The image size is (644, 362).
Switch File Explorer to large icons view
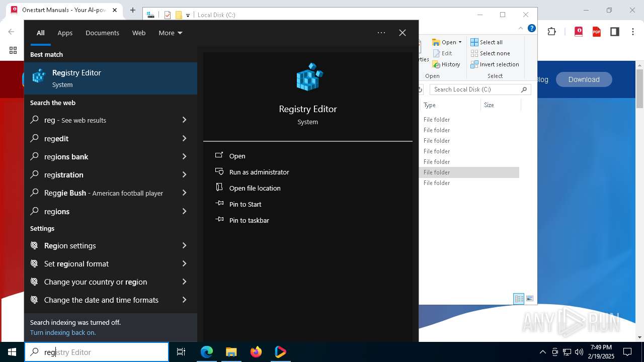[530, 299]
